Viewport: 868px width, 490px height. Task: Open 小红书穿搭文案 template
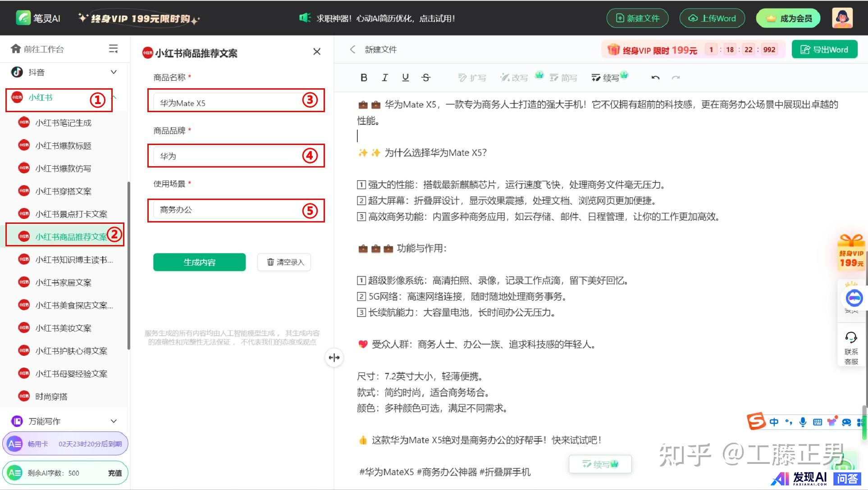[63, 191]
